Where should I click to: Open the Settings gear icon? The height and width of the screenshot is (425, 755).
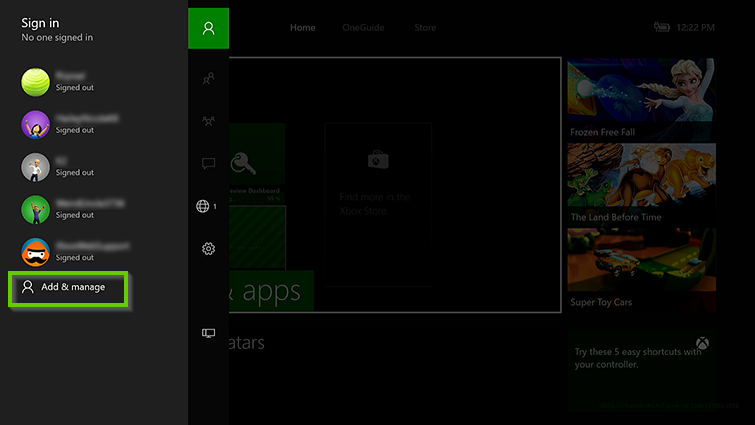[x=208, y=248]
